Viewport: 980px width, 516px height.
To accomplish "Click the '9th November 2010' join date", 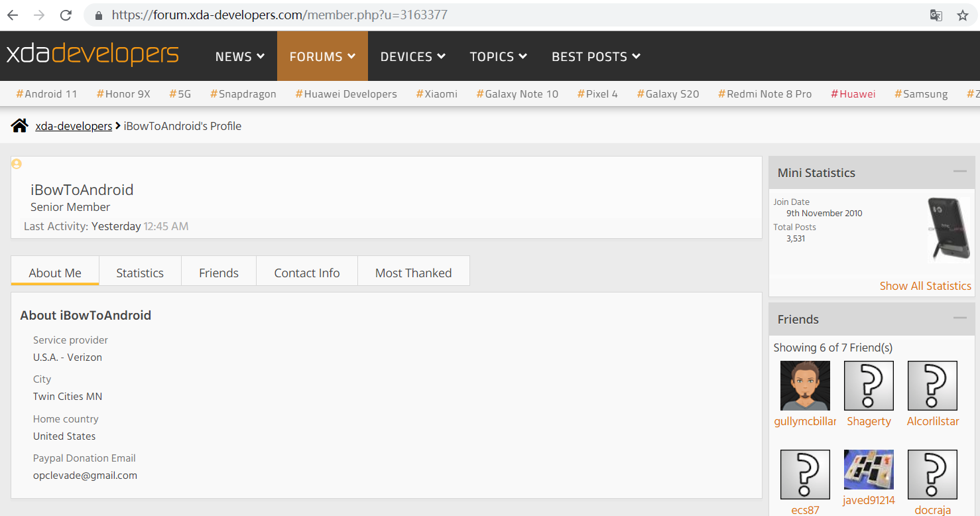I will pos(824,213).
